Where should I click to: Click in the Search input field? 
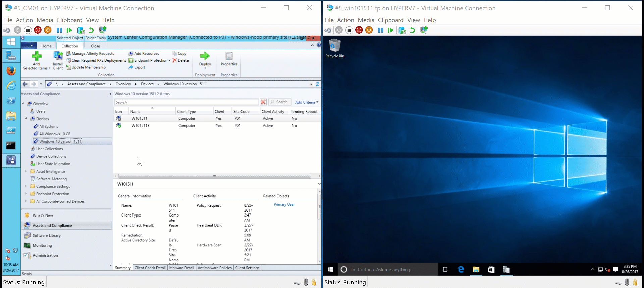186,102
